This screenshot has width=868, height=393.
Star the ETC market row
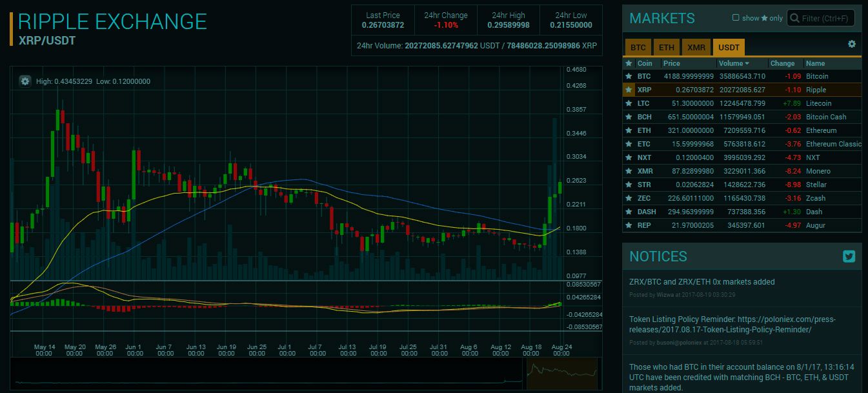point(629,144)
